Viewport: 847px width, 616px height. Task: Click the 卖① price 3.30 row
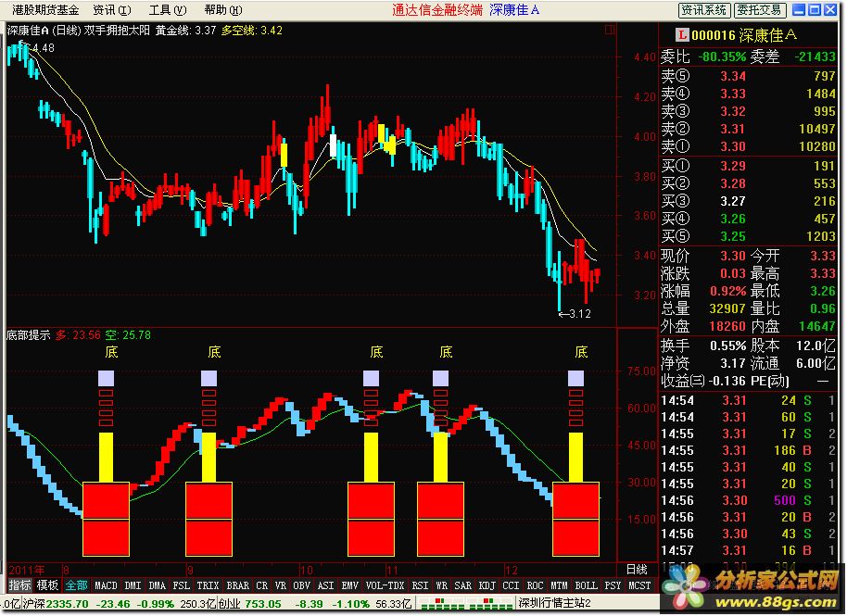(748, 146)
